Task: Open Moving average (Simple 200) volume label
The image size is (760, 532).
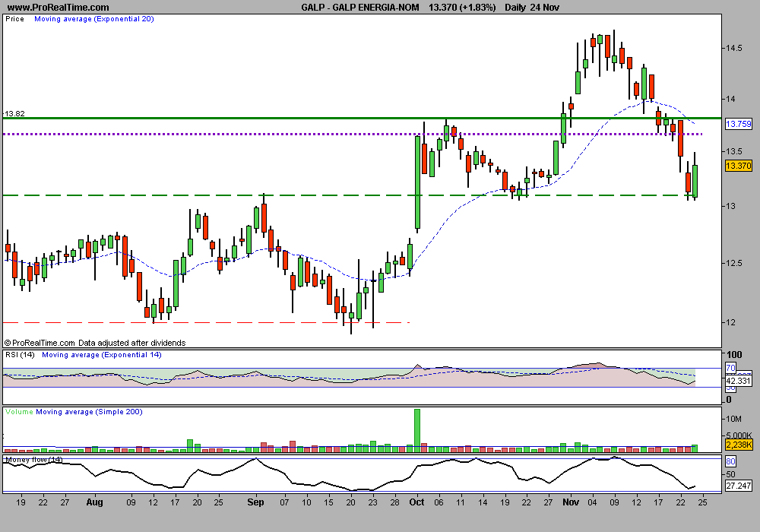Action: pos(89,412)
